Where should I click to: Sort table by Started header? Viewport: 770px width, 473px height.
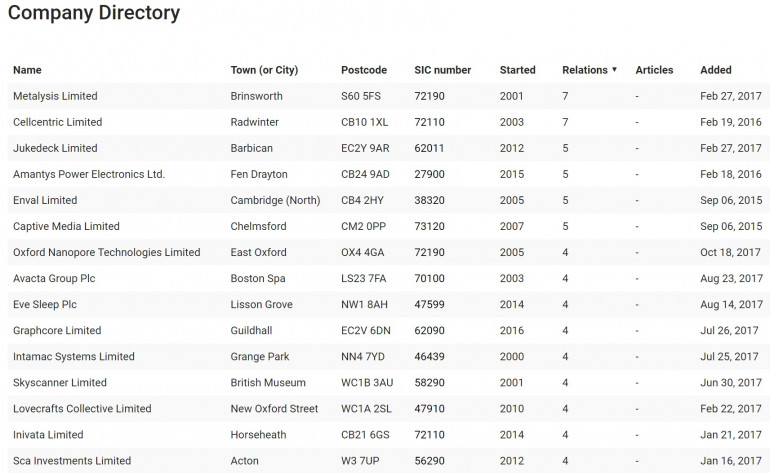tap(518, 70)
